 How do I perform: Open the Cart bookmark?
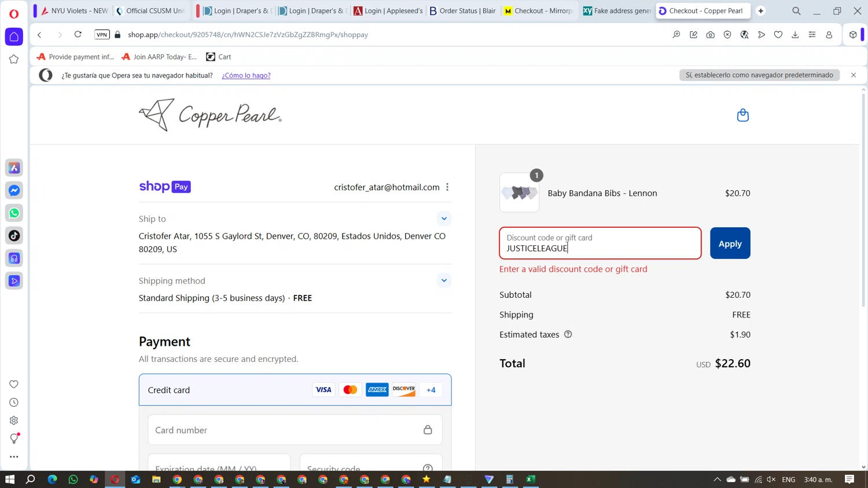point(219,57)
